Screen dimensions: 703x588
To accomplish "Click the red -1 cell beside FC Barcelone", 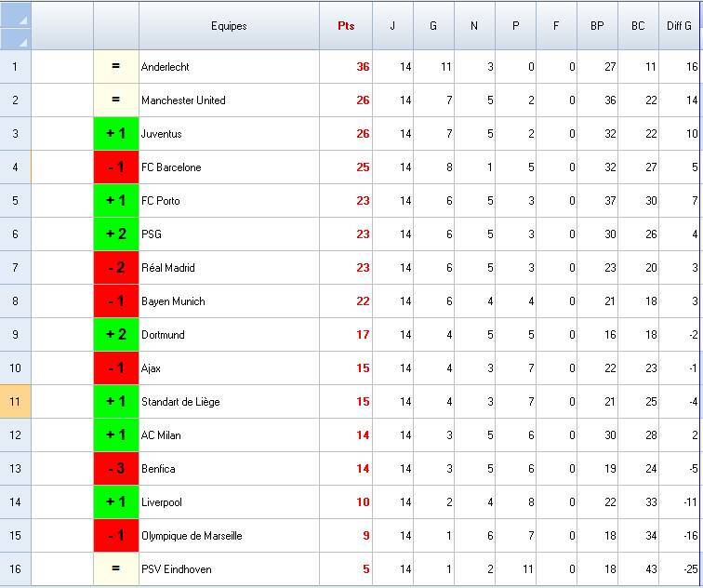I will pos(116,167).
